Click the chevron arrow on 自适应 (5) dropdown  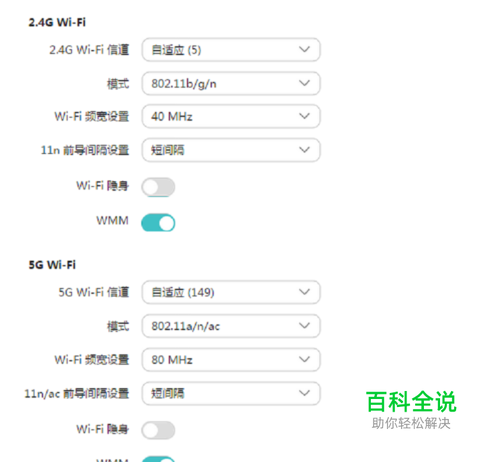point(304,49)
